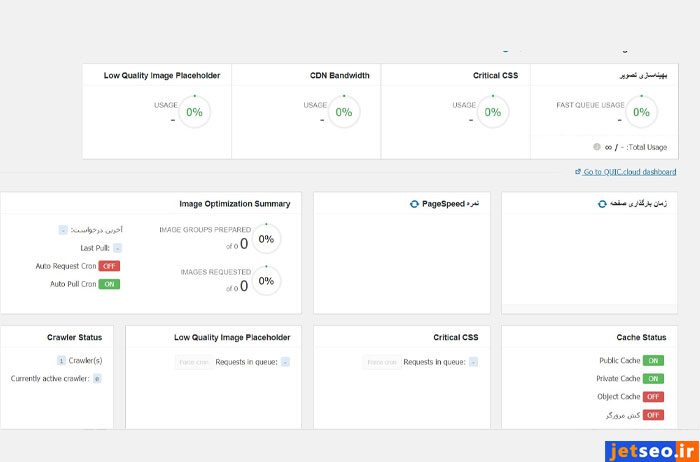Click the Images Requested progress circle

[266, 281]
